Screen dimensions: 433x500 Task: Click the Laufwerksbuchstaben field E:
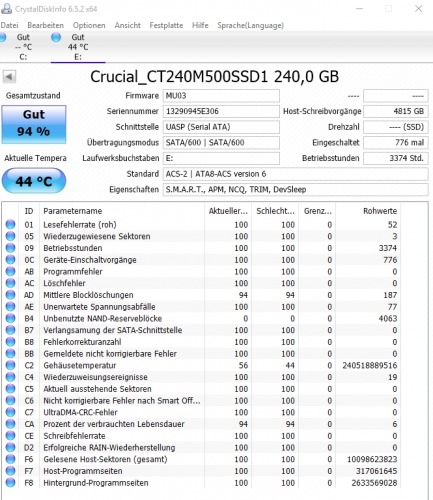point(221,158)
